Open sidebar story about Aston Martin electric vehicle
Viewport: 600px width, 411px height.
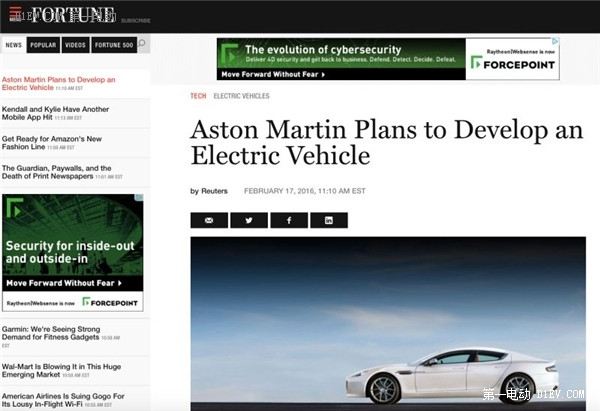pyautogui.click(x=59, y=83)
